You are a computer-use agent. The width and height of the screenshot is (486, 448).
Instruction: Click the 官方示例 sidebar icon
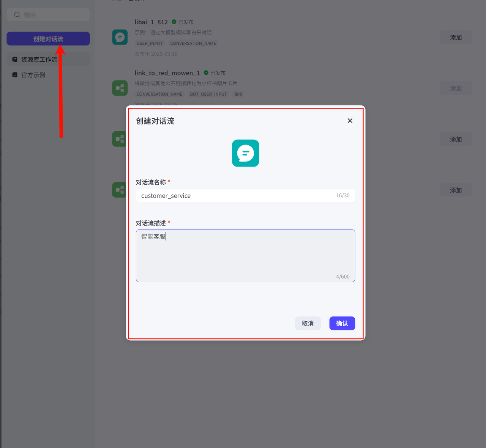(x=15, y=75)
